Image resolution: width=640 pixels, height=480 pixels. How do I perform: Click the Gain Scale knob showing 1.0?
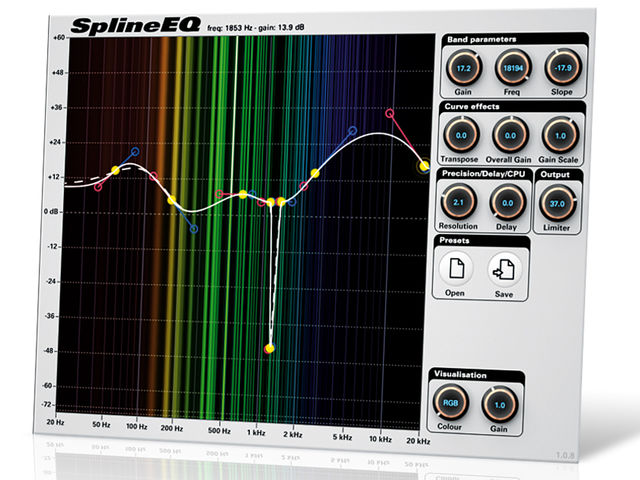pyautogui.click(x=560, y=136)
